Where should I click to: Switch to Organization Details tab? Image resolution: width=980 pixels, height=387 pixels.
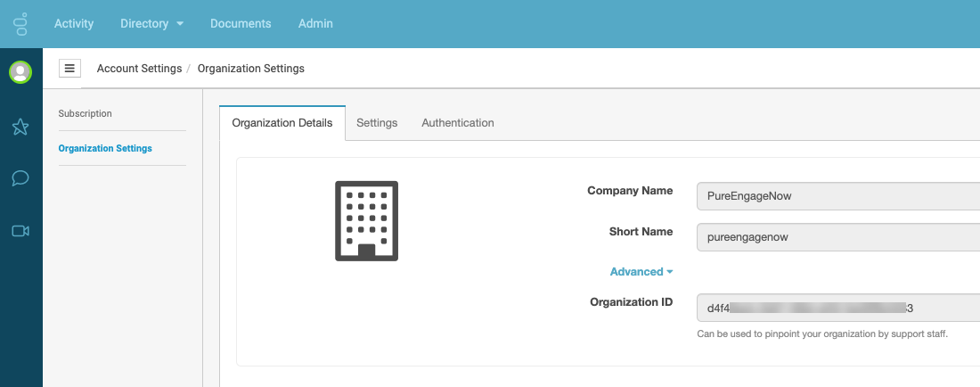point(282,123)
